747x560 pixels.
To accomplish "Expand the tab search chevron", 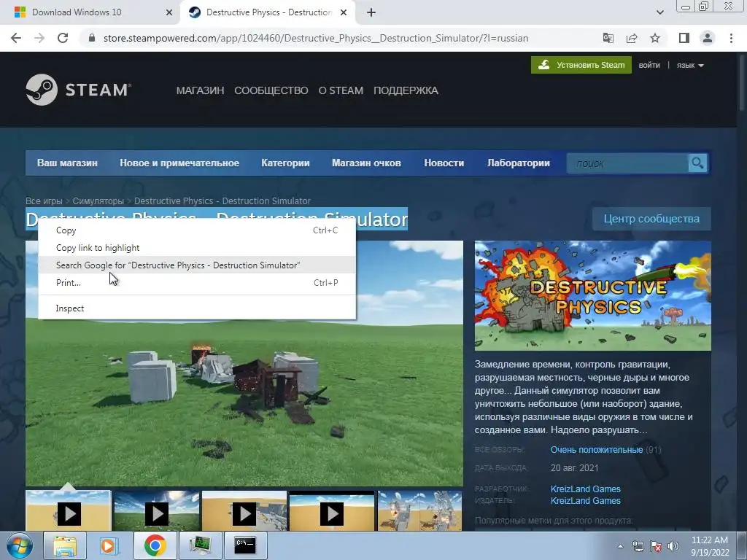I will click(x=659, y=12).
